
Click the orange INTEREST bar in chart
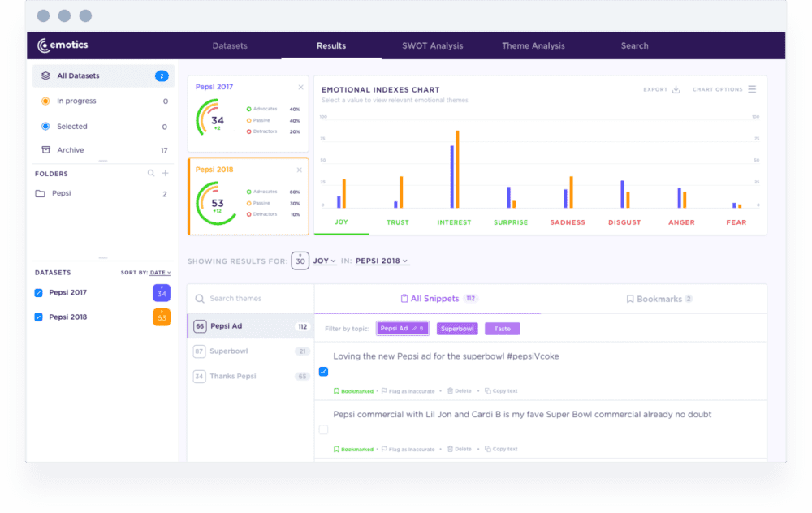coord(457,170)
